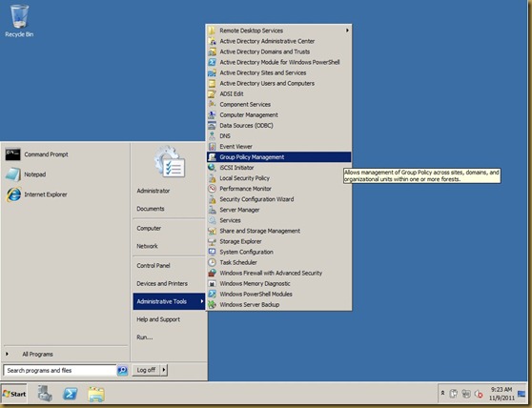Open Recycle Bin desktop icon
This screenshot has height=408, width=532.
click(19, 20)
